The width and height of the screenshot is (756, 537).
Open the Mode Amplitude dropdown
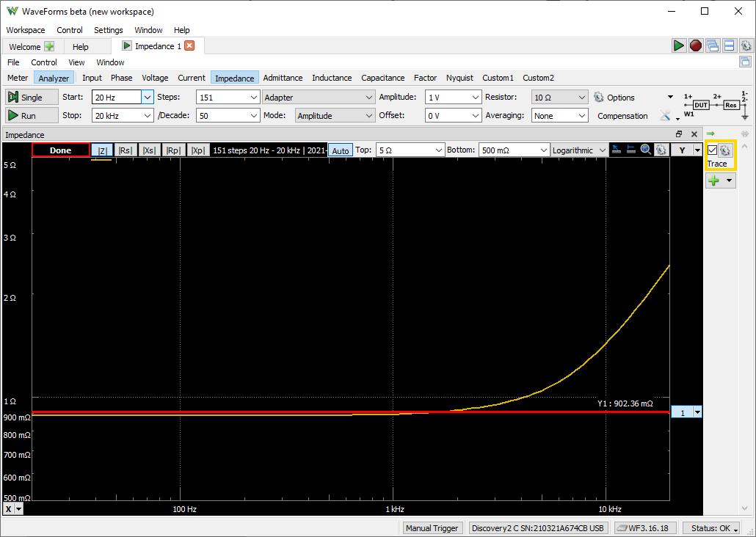[x=335, y=116]
